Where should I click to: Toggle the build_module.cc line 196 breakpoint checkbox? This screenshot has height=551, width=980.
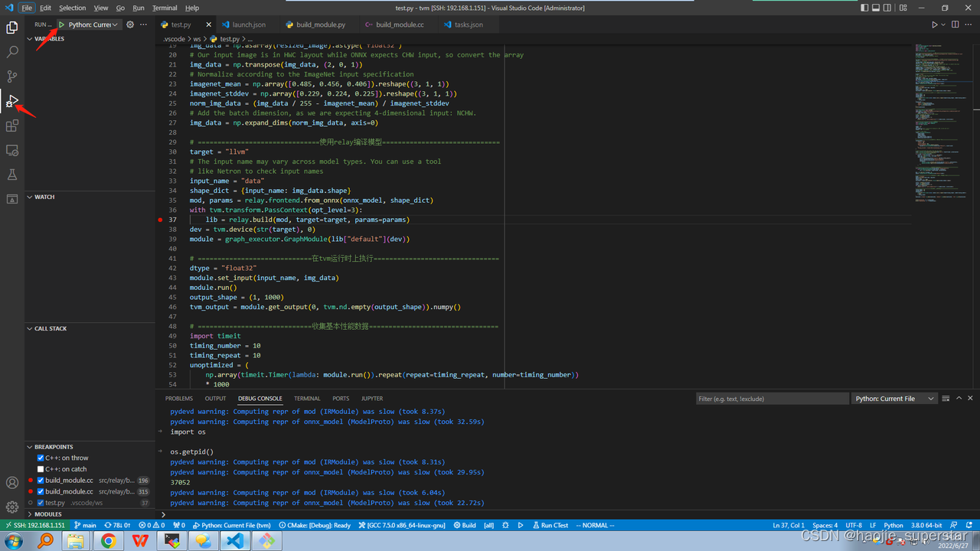click(x=41, y=481)
